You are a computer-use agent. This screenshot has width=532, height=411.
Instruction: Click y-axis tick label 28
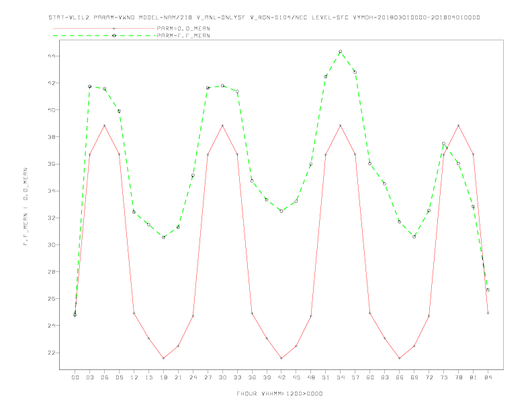[x=52, y=271]
